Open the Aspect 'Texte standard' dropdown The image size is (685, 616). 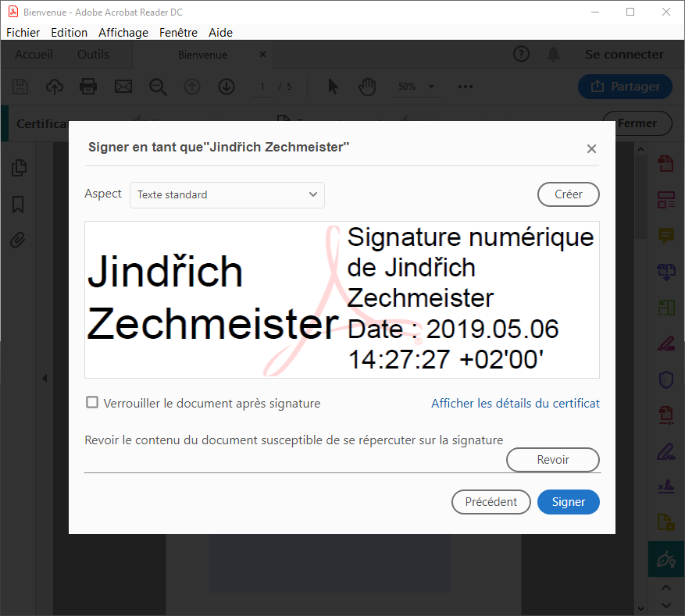(x=227, y=194)
